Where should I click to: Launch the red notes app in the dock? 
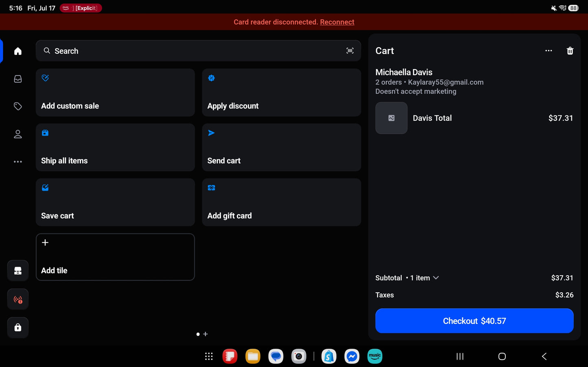click(x=230, y=356)
